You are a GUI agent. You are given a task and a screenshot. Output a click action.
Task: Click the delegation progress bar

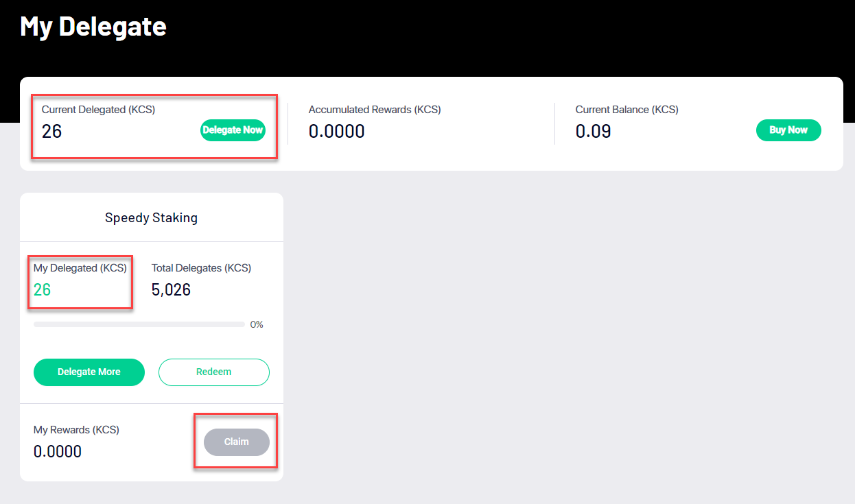click(x=139, y=324)
